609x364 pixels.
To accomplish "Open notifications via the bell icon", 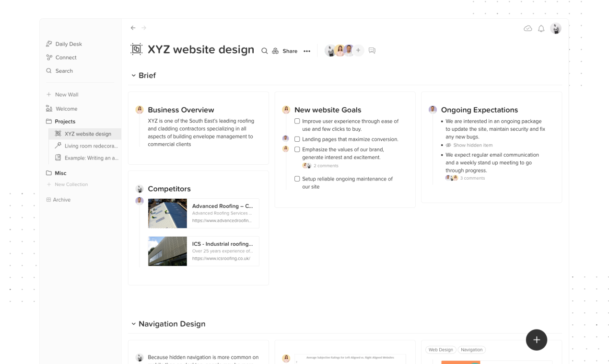I will 541,28.
